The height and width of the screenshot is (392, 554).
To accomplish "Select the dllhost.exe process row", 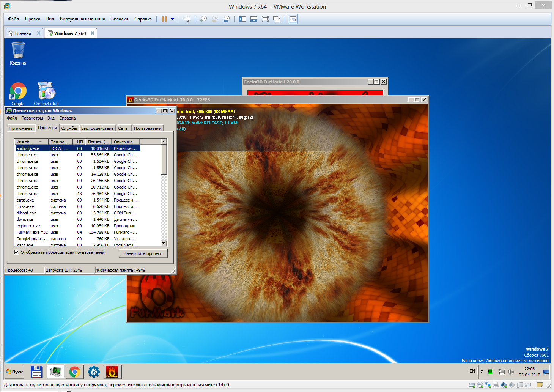I will (x=77, y=213).
